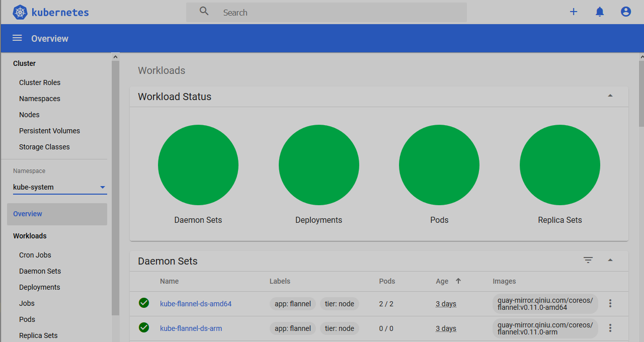Click app: flannel chip in arm row
Image resolution: width=644 pixels, height=342 pixels.
(293, 328)
